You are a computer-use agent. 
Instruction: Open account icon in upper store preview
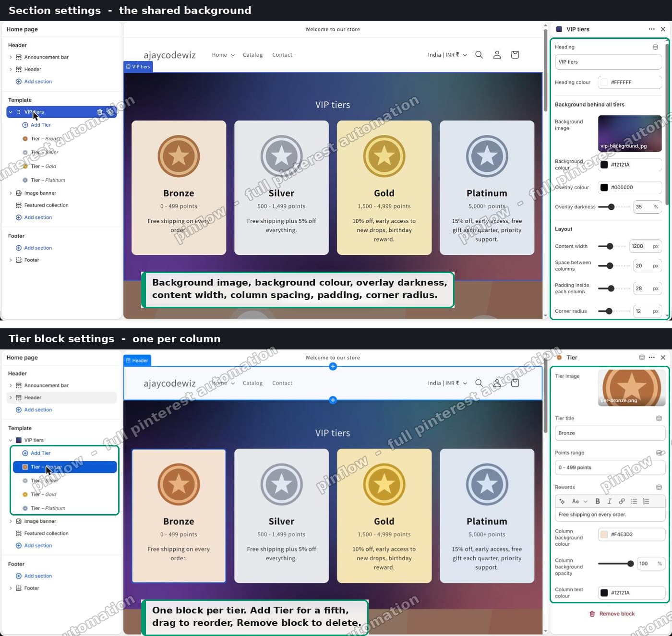click(x=497, y=55)
